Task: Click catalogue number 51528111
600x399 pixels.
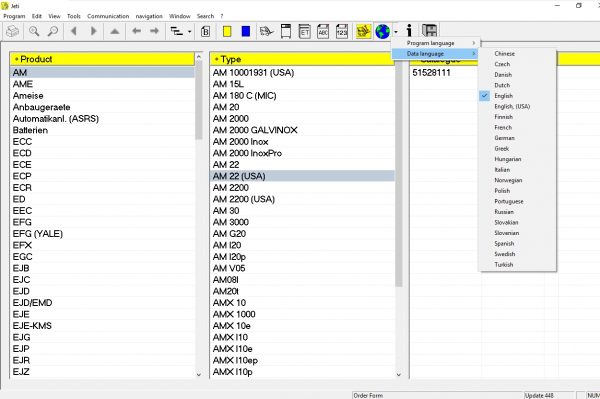Action: click(431, 73)
